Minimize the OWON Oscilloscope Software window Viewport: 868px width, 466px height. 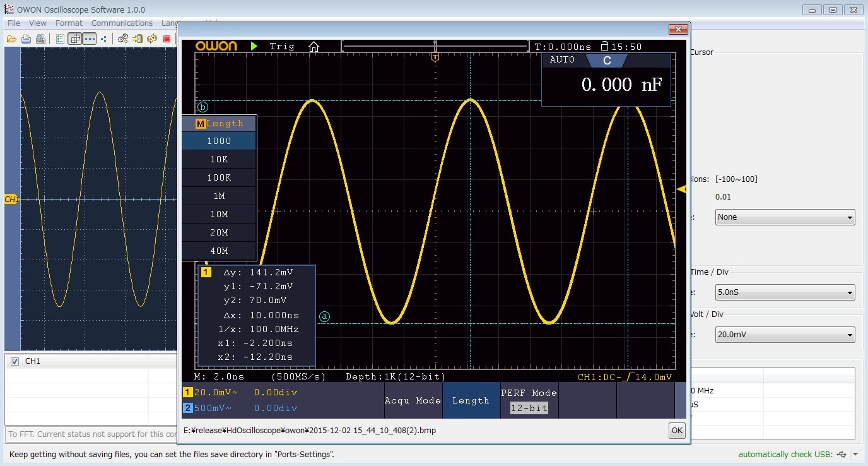[x=812, y=9]
